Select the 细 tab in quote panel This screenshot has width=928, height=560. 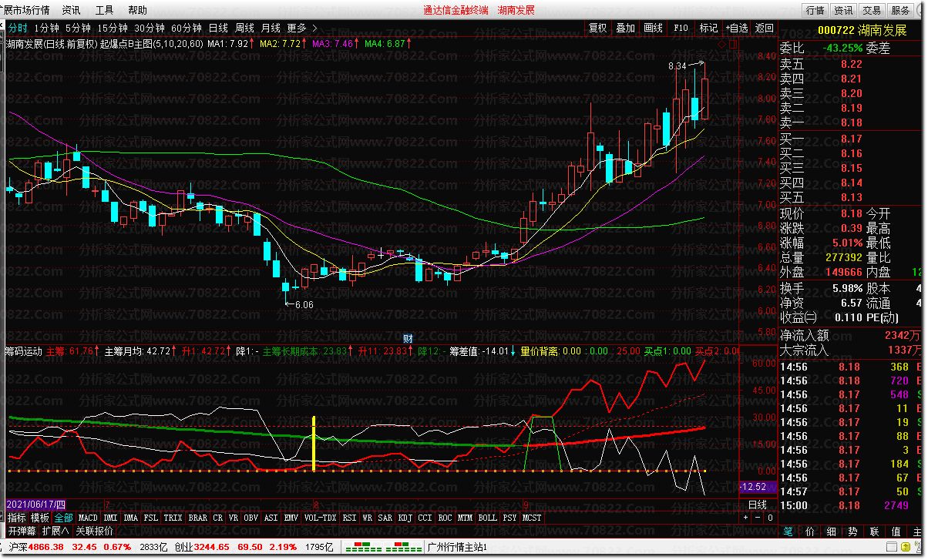point(831,531)
